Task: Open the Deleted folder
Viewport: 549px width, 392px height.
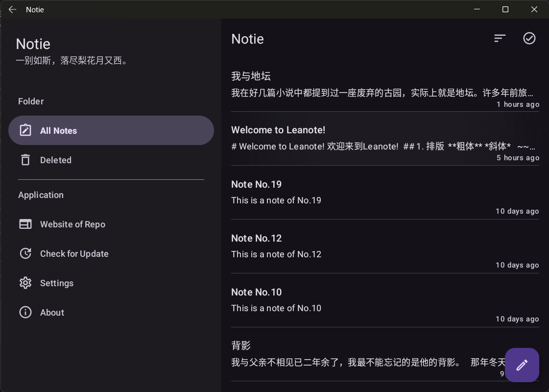Action: tap(111, 160)
